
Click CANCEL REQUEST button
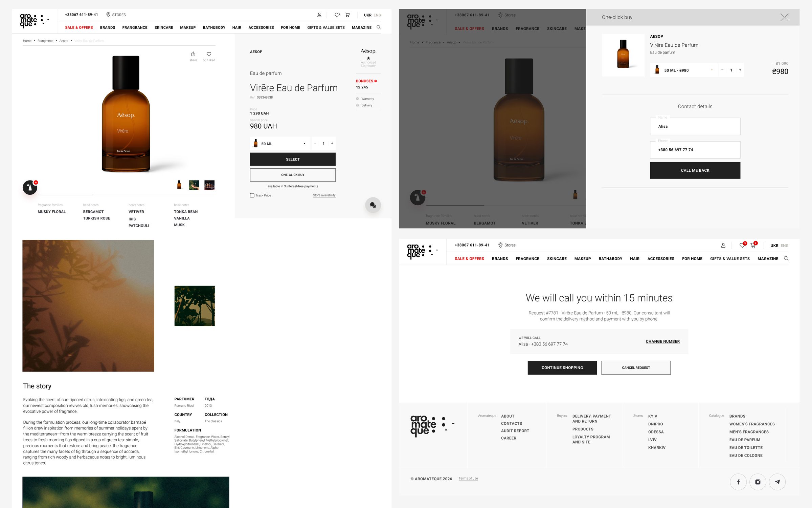click(636, 367)
